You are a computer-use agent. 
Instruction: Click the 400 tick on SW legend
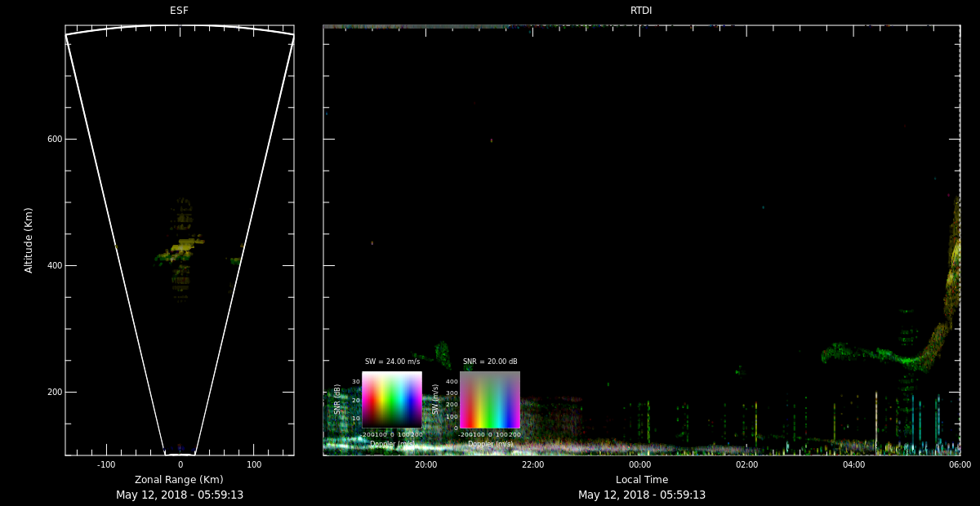coord(452,381)
